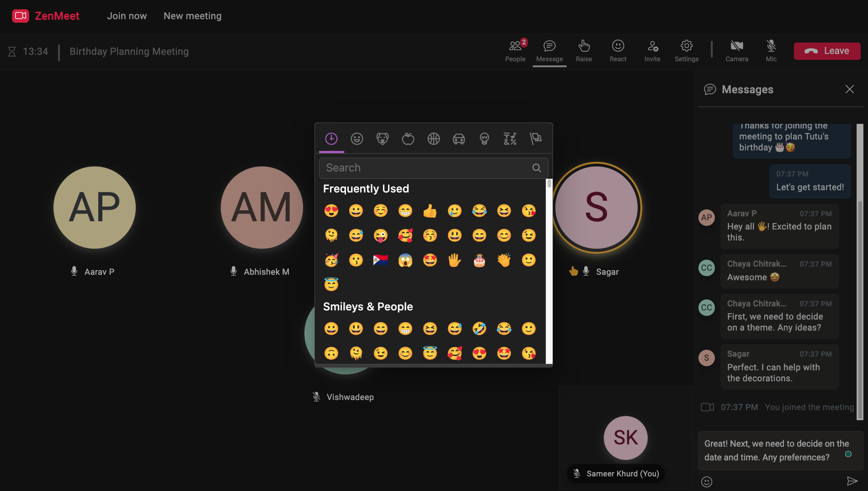This screenshot has width=868, height=491.
Task: Click 'Birthday Planning Meeting' title
Action: [x=129, y=52]
